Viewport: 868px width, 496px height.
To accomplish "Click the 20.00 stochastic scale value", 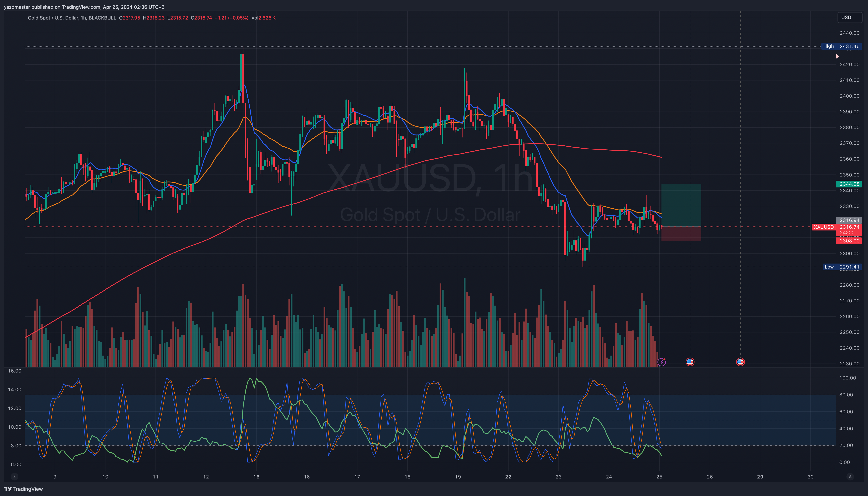I will [846, 445].
